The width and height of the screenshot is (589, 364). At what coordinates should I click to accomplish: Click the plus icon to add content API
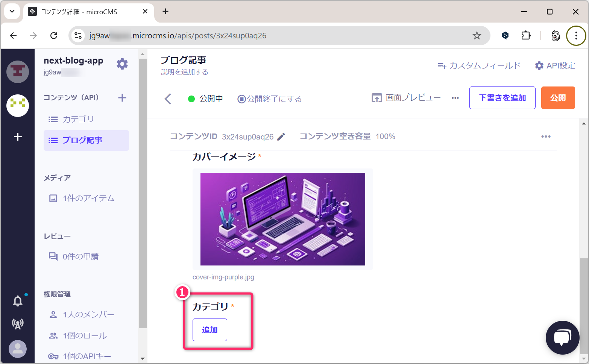click(x=122, y=98)
